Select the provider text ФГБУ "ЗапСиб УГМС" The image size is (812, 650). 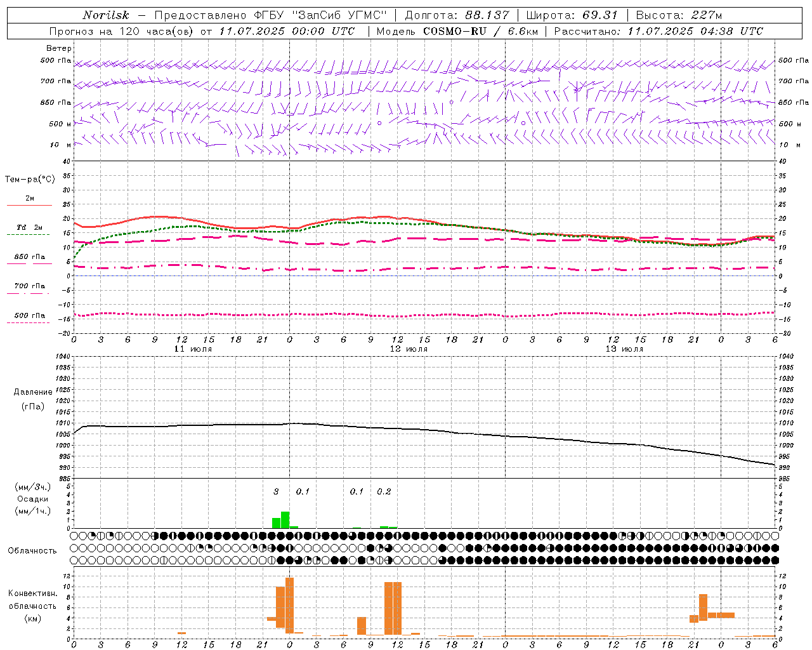click(x=324, y=15)
